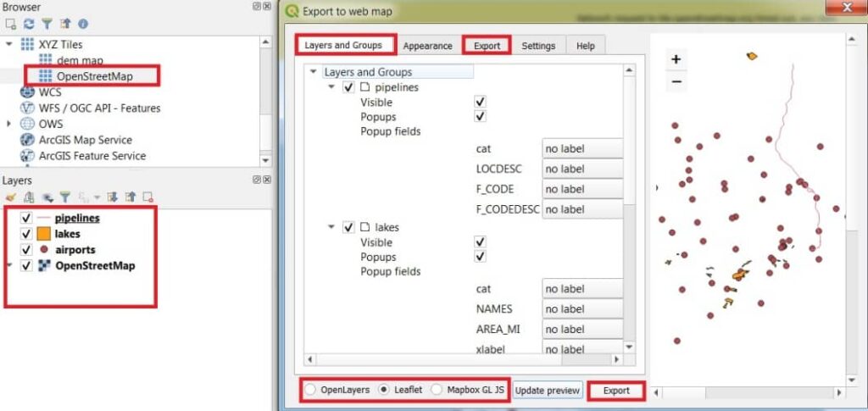Expand all layers in Layers toolbar
Image resolution: width=868 pixels, height=411 pixels.
pyautogui.click(x=113, y=197)
